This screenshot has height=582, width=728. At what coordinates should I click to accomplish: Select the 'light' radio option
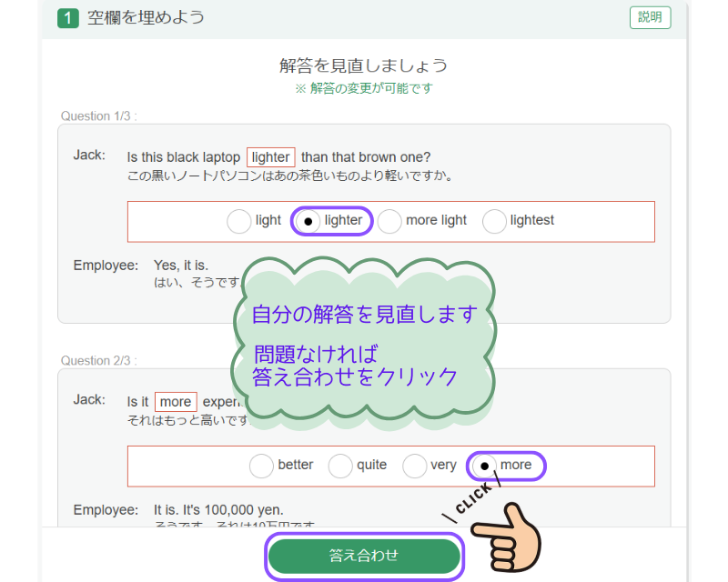(x=239, y=221)
